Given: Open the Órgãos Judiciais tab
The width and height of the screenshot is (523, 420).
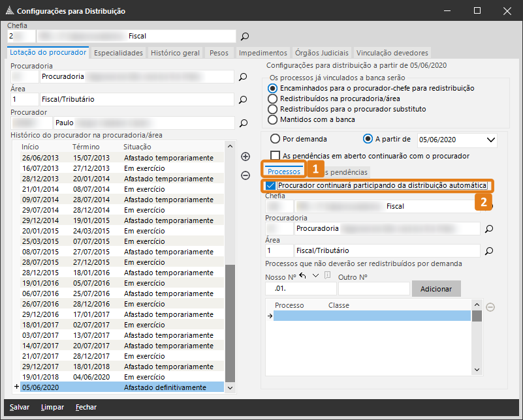Looking at the screenshot, I should (x=322, y=53).
